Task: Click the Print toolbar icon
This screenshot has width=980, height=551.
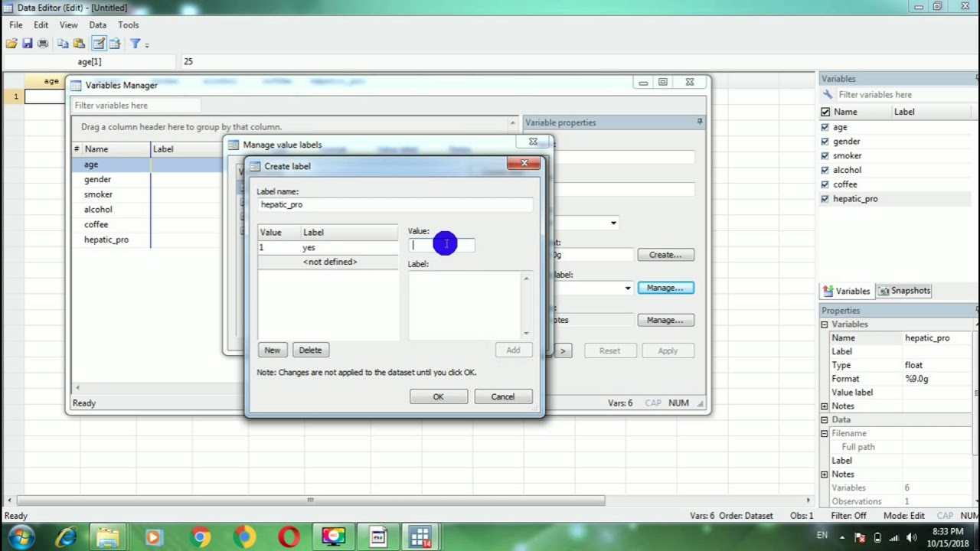Action: 43,44
